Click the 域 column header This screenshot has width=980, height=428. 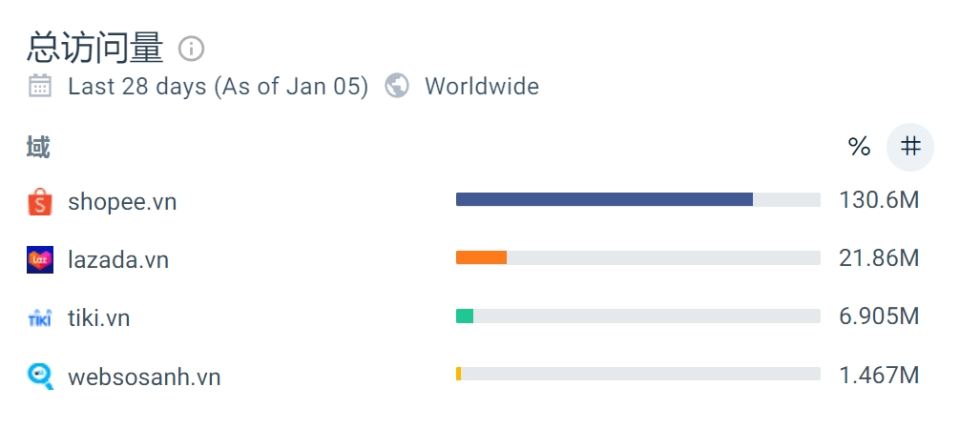tap(38, 148)
